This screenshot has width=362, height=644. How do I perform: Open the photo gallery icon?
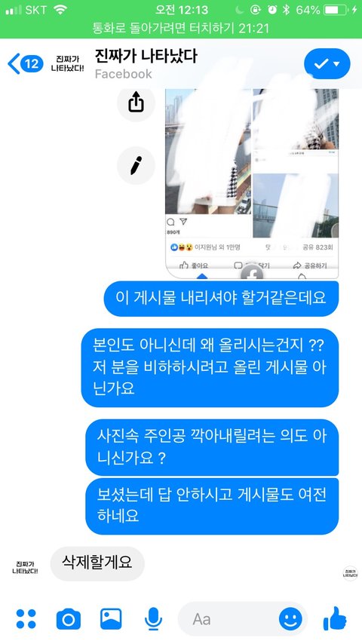pyautogui.click(x=111, y=619)
